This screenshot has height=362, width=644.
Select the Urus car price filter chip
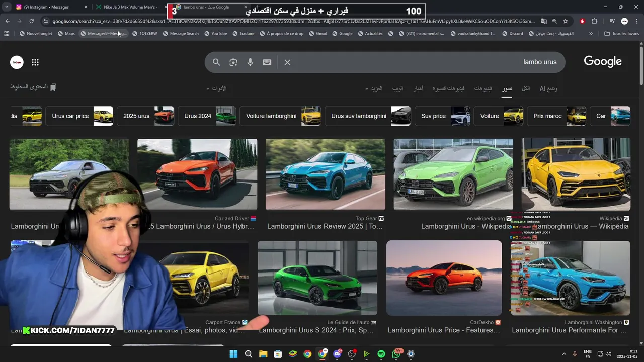click(79, 116)
